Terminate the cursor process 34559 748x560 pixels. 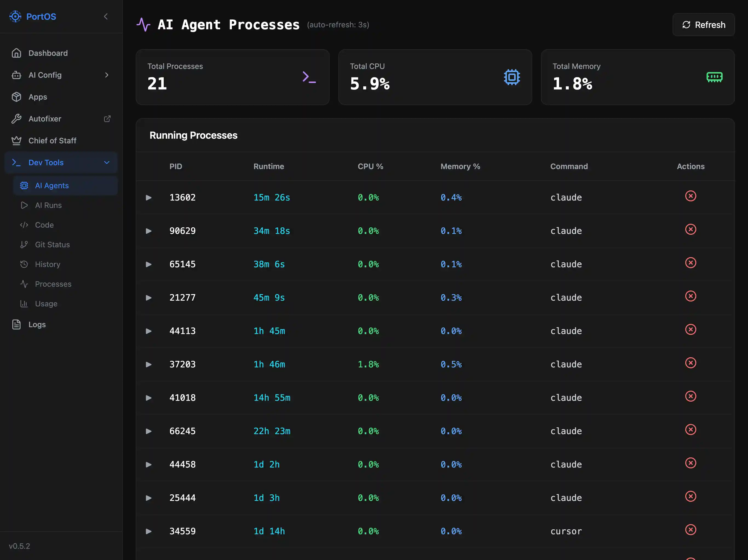[691, 530]
